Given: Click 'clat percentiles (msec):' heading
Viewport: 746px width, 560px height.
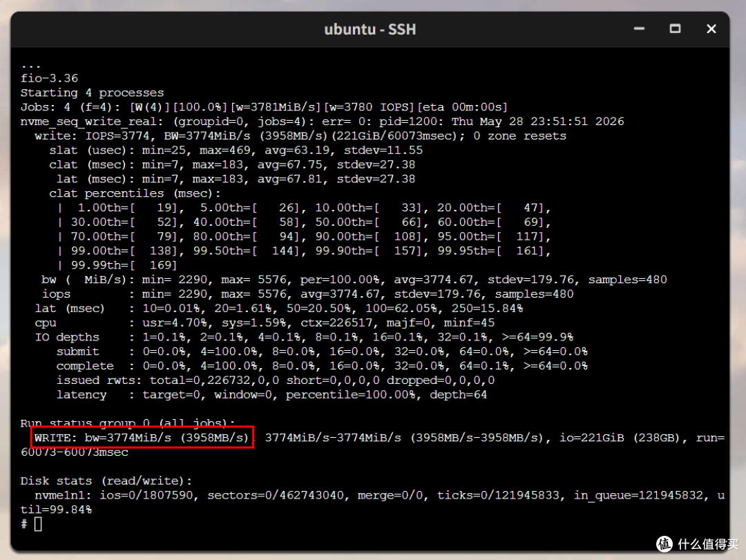Looking at the screenshot, I should [x=135, y=193].
